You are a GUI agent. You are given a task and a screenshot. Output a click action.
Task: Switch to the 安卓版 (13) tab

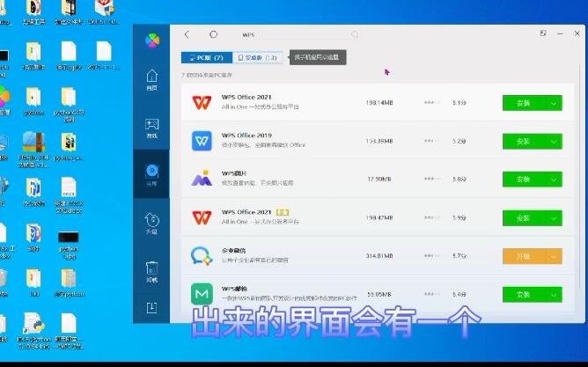(x=258, y=58)
